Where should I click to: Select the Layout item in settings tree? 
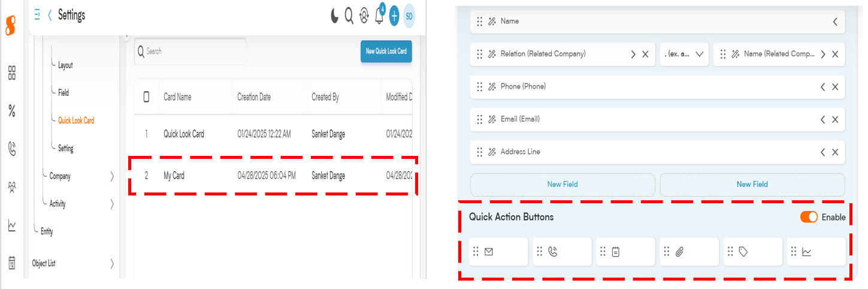coord(65,65)
